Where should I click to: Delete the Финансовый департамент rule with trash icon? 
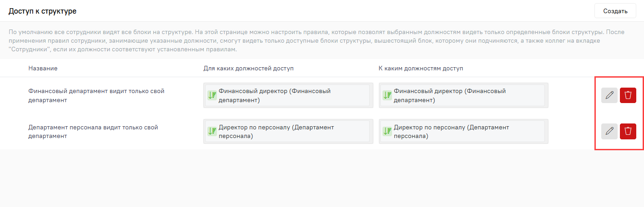coord(628,95)
